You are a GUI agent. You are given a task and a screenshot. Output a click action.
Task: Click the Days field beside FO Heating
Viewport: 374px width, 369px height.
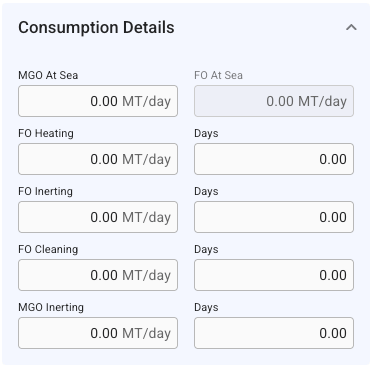[274, 159]
